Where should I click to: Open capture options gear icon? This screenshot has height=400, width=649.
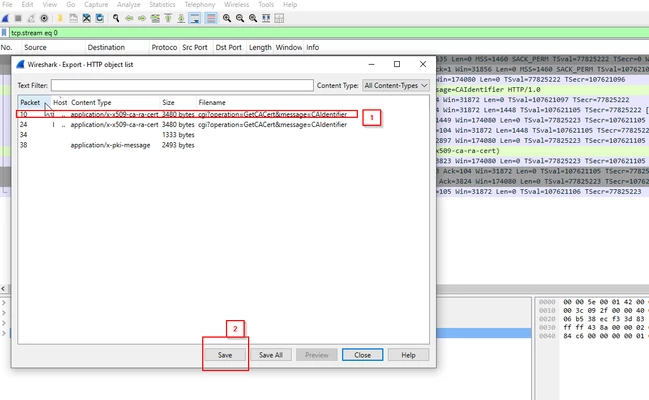tap(44, 18)
